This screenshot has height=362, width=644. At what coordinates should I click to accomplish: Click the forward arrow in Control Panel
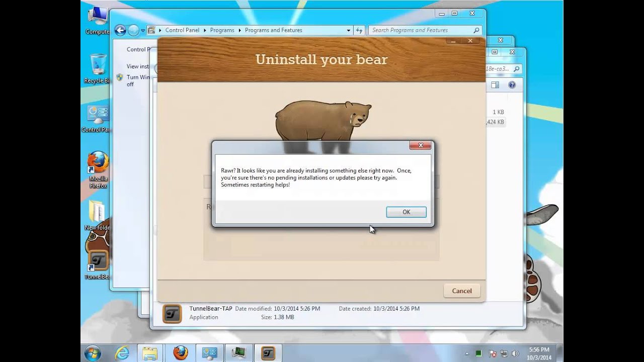coord(133,30)
